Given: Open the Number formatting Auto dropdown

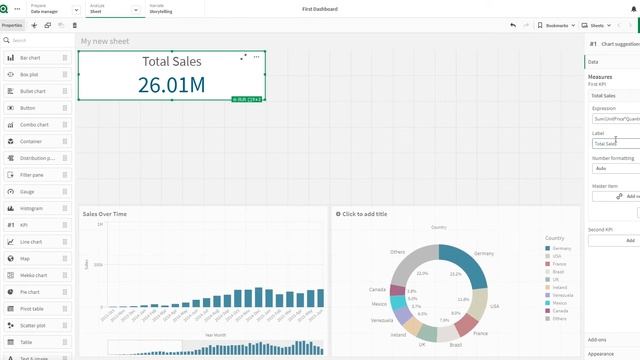Looking at the screenshot, I should tap(616, 169).
